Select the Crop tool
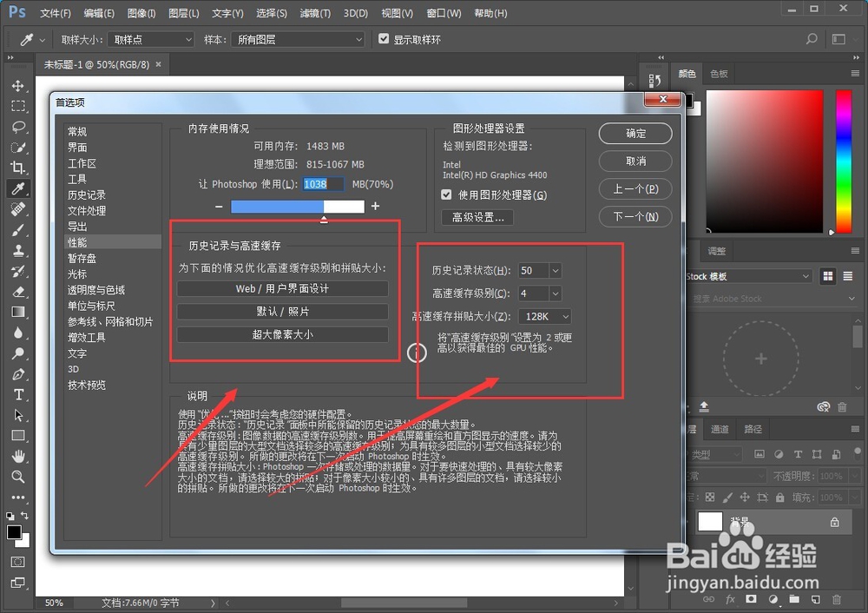This screenshot has width=868, height=613. click(17, 168)
